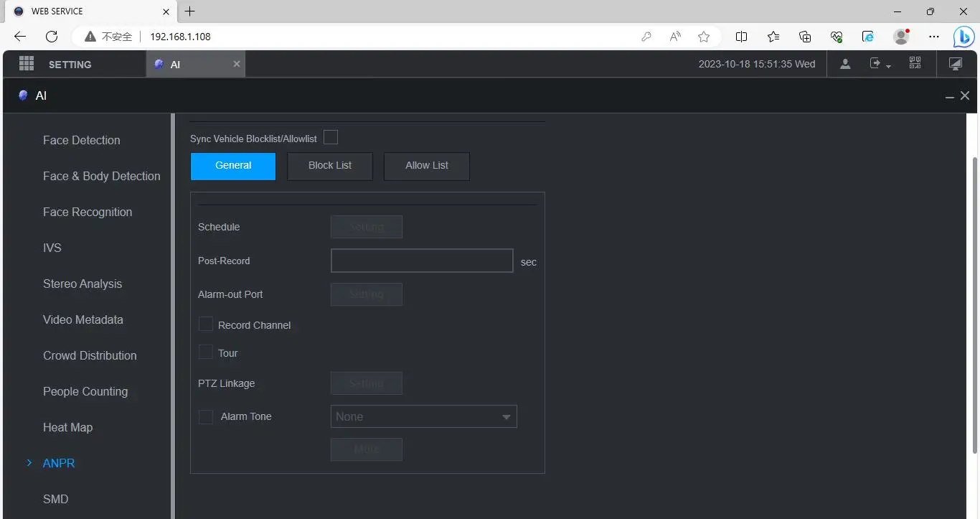Open SMD in the sidebar
980x519 pixels.
[x=56, y=499]
